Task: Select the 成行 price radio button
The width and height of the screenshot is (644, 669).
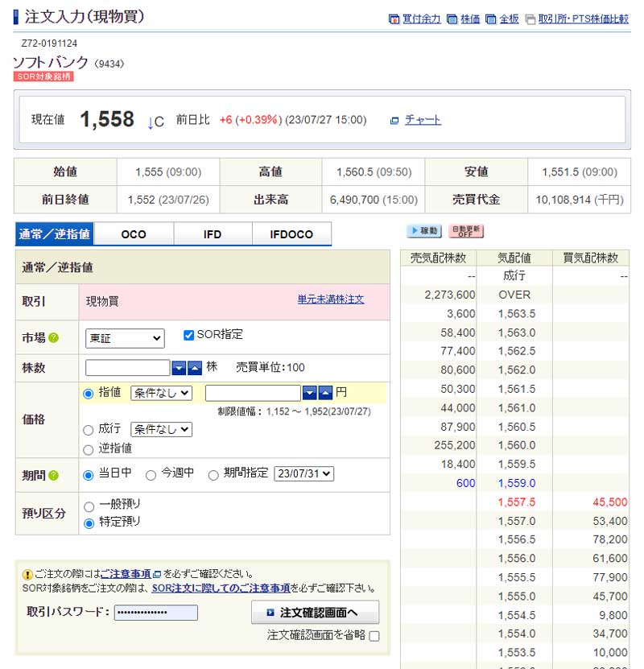Action: (89, 430)
